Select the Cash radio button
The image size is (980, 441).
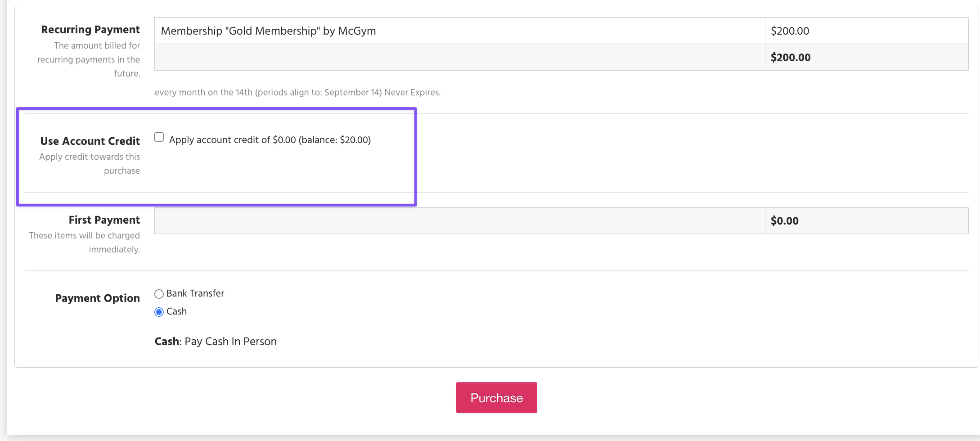coord(159,312)
